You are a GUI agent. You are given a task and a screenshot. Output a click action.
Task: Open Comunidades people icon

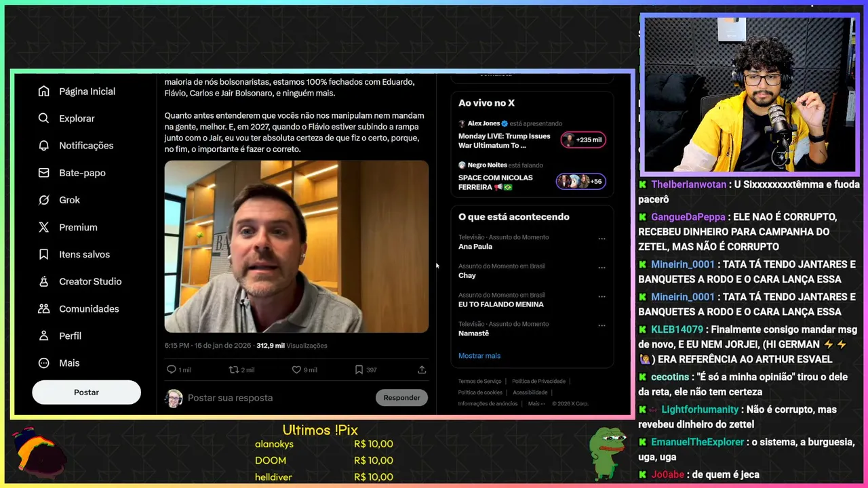[x=44, y=308]
